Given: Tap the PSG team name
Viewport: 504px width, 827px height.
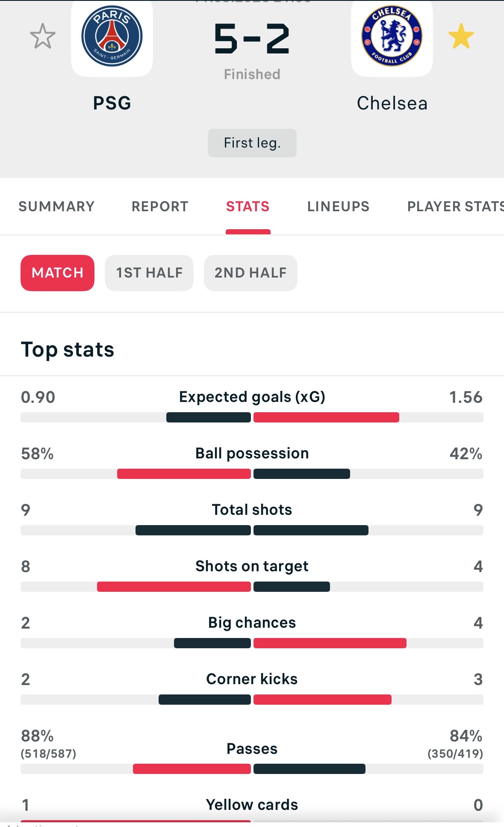Looking at the screenshot, I should tap(112, 103).
